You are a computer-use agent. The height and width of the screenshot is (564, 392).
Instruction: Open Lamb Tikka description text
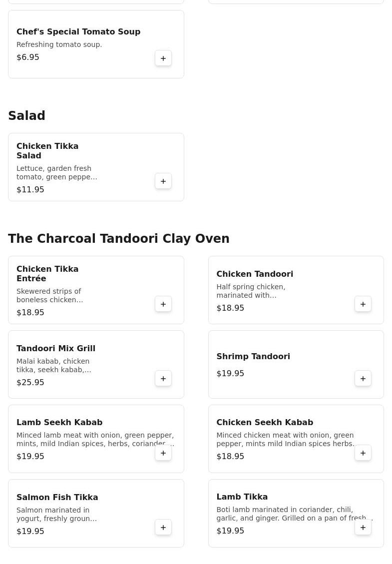(x=295, y=514)
